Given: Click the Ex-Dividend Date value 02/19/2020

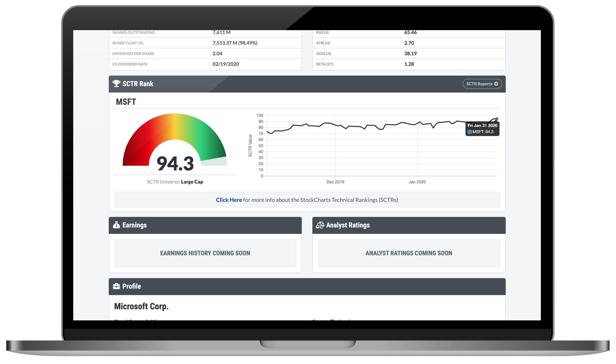Looking at the screenshot, I should [x=225, y=64].
